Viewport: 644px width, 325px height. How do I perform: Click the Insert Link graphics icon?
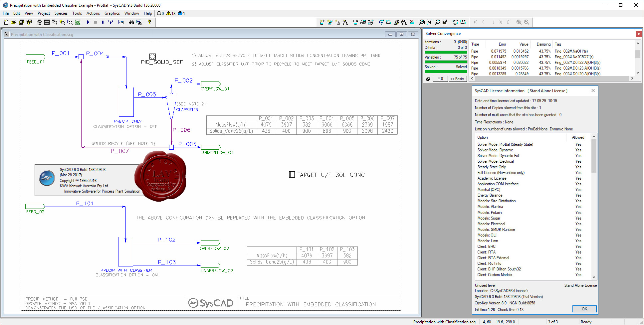coord(329,22)
